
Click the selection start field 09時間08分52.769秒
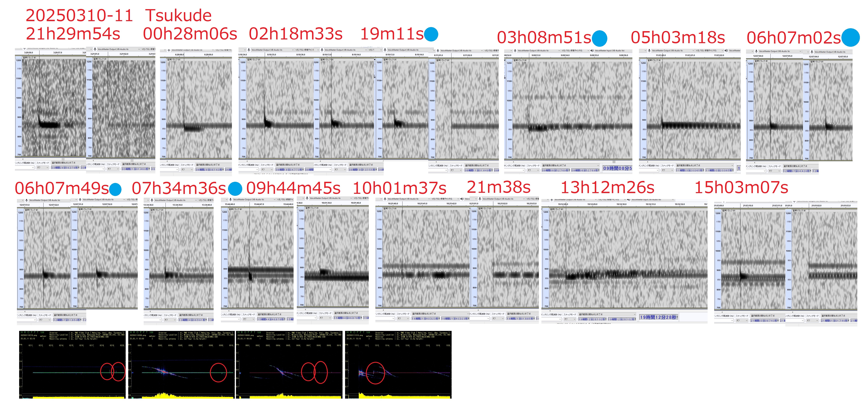(555, 170)
